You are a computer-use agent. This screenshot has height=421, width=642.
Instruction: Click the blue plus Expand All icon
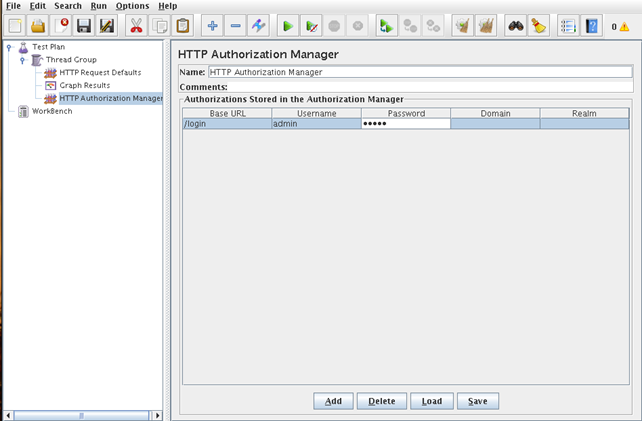212,26
